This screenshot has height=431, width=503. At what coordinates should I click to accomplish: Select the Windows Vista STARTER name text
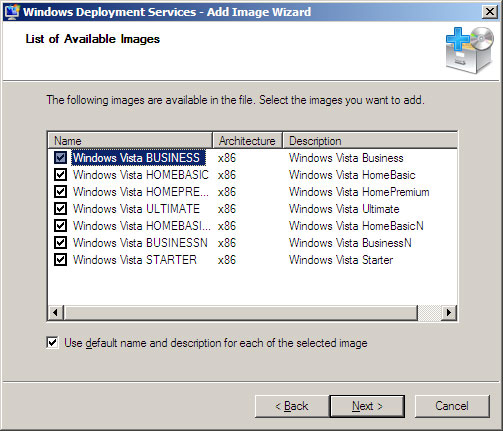tap(135, 260)
